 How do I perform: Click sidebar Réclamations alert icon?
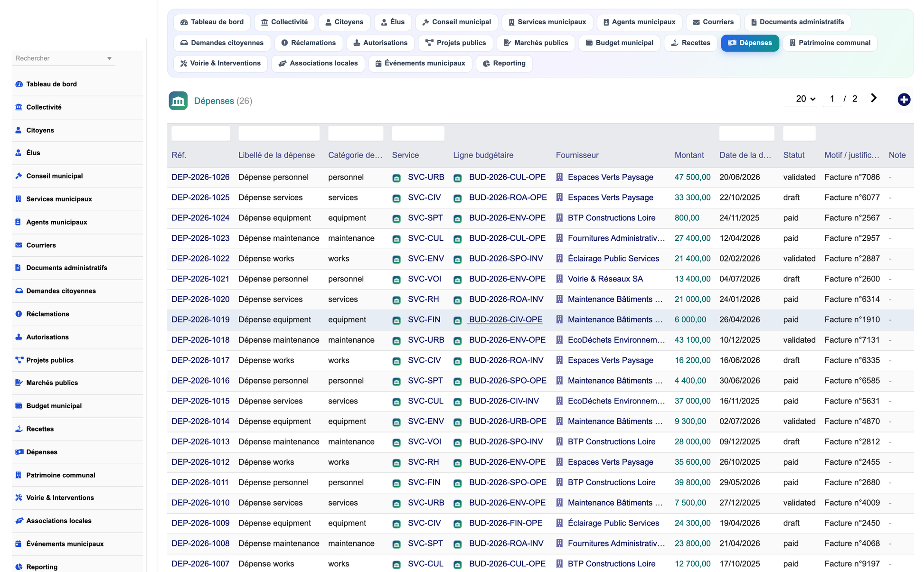[19, 314]
